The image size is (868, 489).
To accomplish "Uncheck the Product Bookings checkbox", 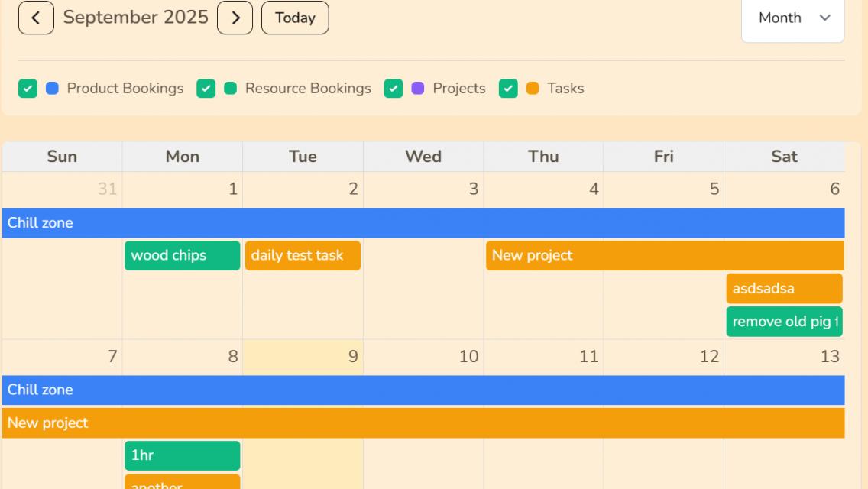I will click(x=28, y=89).
